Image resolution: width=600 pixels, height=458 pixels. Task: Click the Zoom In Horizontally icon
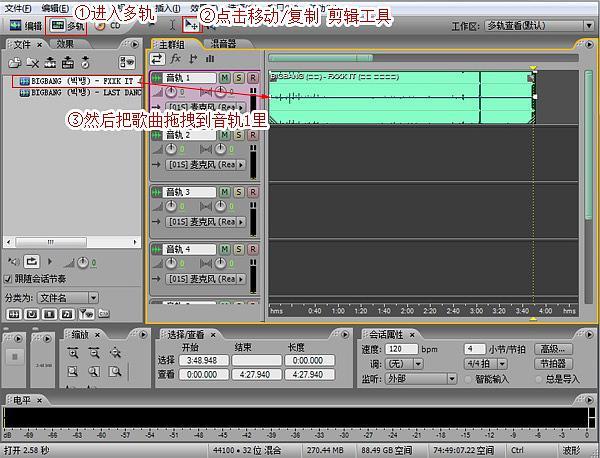point(73,353)
